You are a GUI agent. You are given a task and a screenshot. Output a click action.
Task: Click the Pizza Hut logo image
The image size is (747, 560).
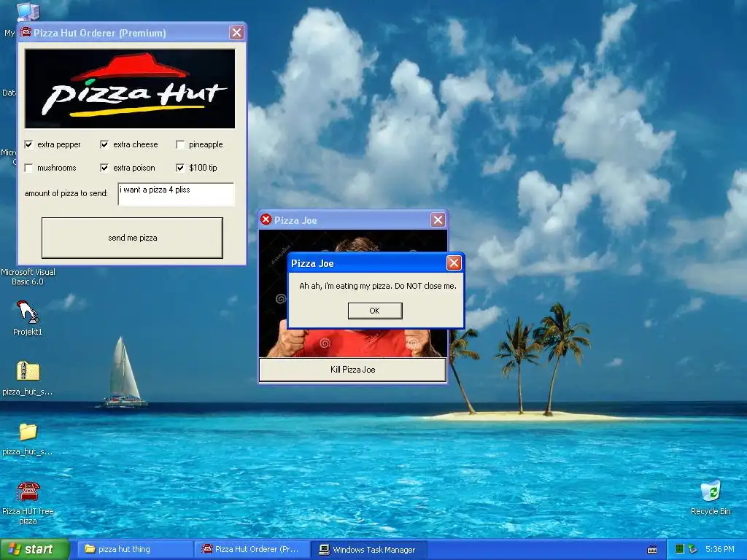tap(130, 88)
